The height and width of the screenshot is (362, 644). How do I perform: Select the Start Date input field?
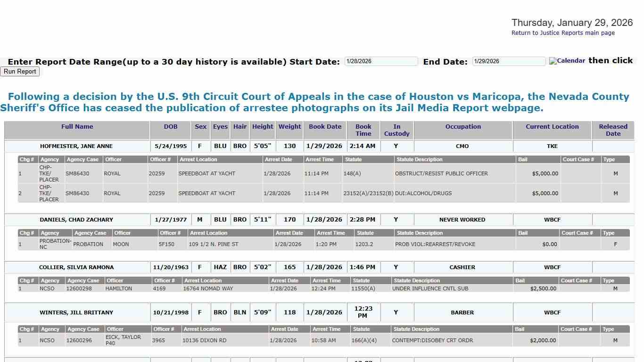[x=380, y=61]
